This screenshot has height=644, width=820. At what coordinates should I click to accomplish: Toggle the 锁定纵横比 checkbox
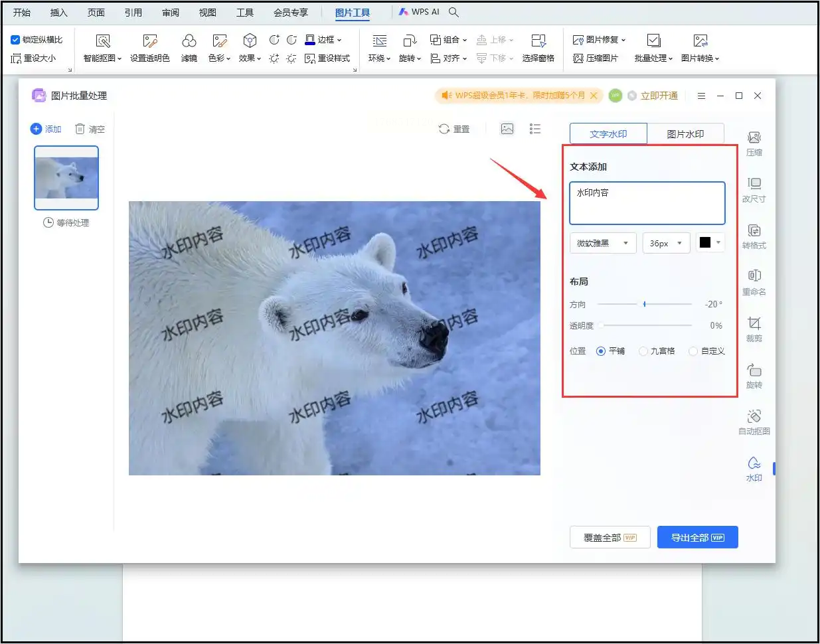15,40
